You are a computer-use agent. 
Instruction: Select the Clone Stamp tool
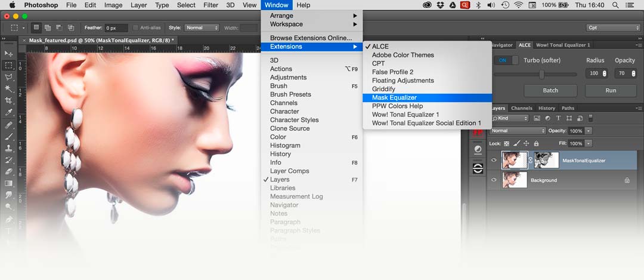click(x=8, y=149)
